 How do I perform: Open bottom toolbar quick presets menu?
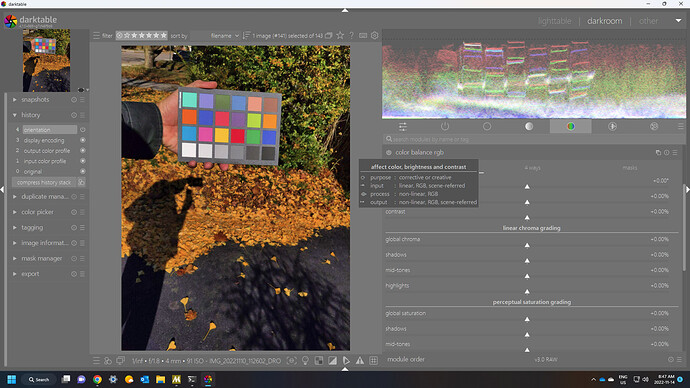click(96, 361)
